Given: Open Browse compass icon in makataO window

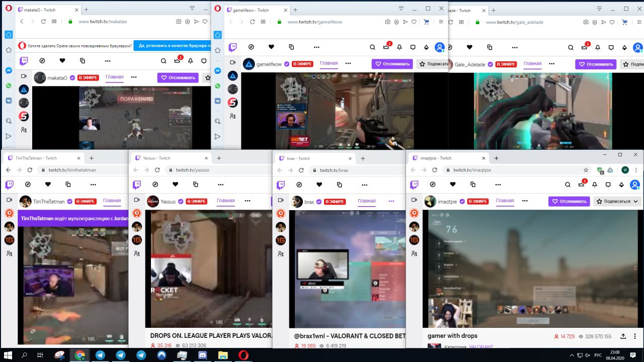Looking at the screenshot, I should coord(42,61).
